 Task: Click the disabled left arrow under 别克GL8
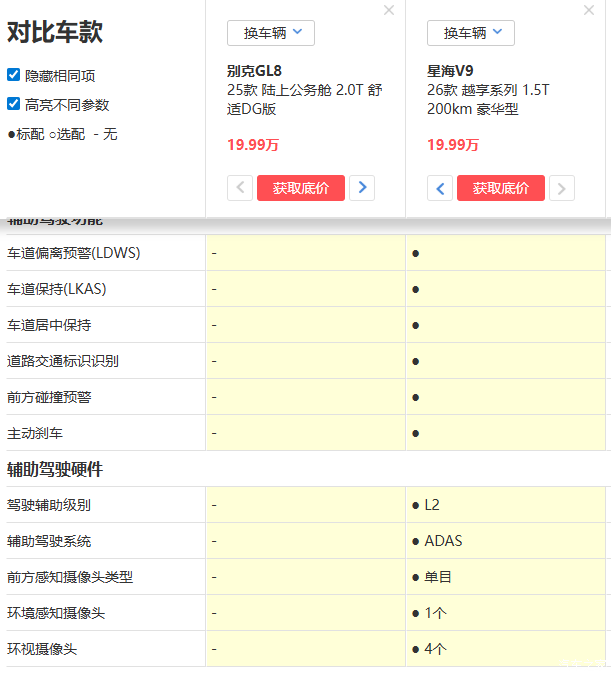[240, 188]
